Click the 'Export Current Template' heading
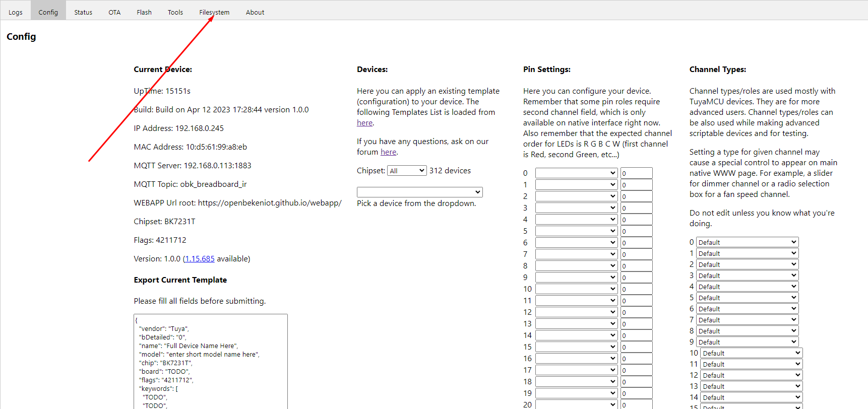 click(180, 280)
